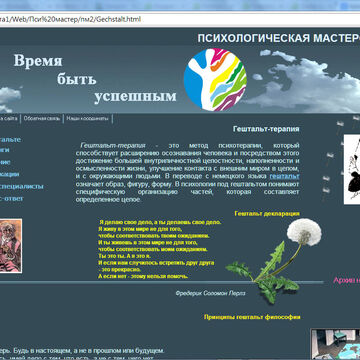Image resolution: width=360 pixels, height=360 pixels.
Task: Open the black-and-white drawing thumbnail
Action: click(352, 169)
